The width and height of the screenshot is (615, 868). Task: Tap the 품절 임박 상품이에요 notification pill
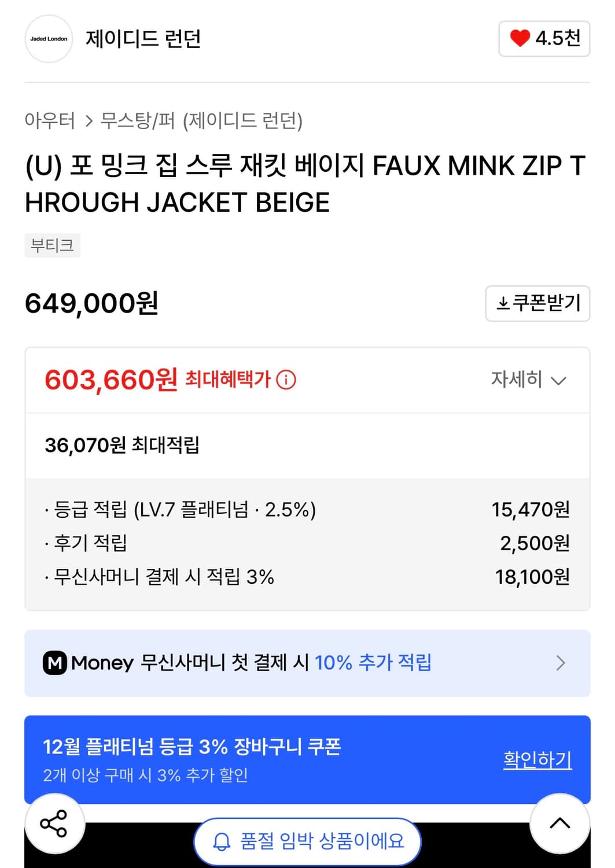coord(307,842)
